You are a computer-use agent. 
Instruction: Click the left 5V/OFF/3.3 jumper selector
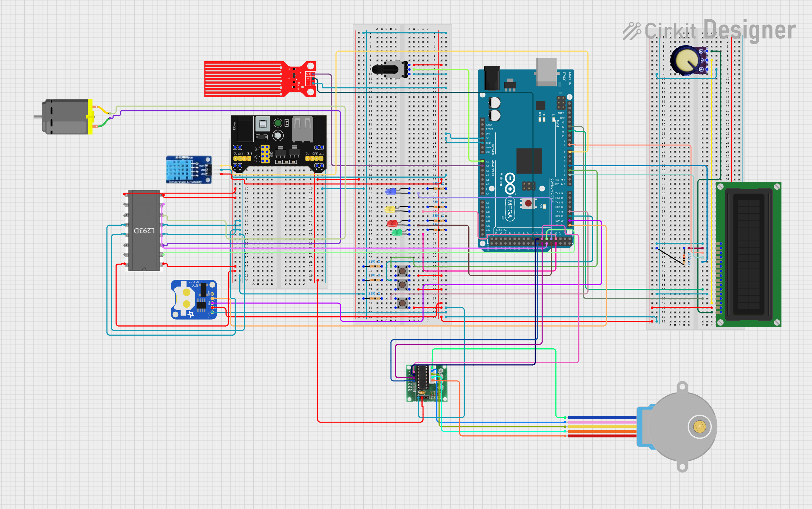coord(243,158)
